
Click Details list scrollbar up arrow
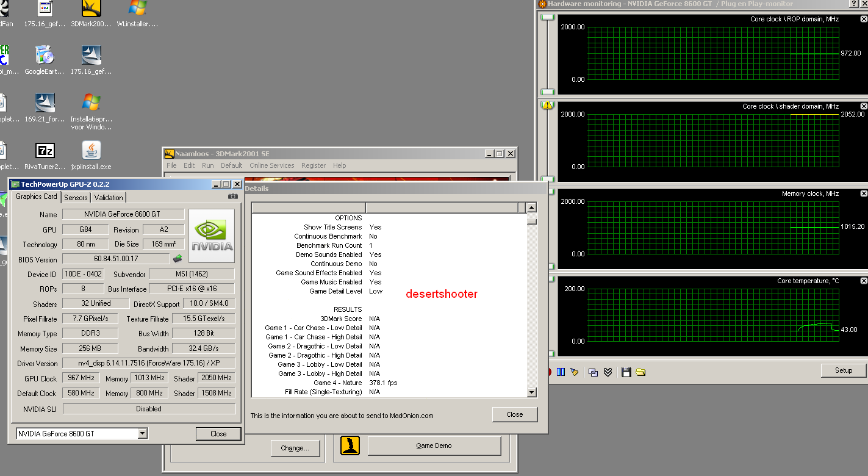click(531, 207)
